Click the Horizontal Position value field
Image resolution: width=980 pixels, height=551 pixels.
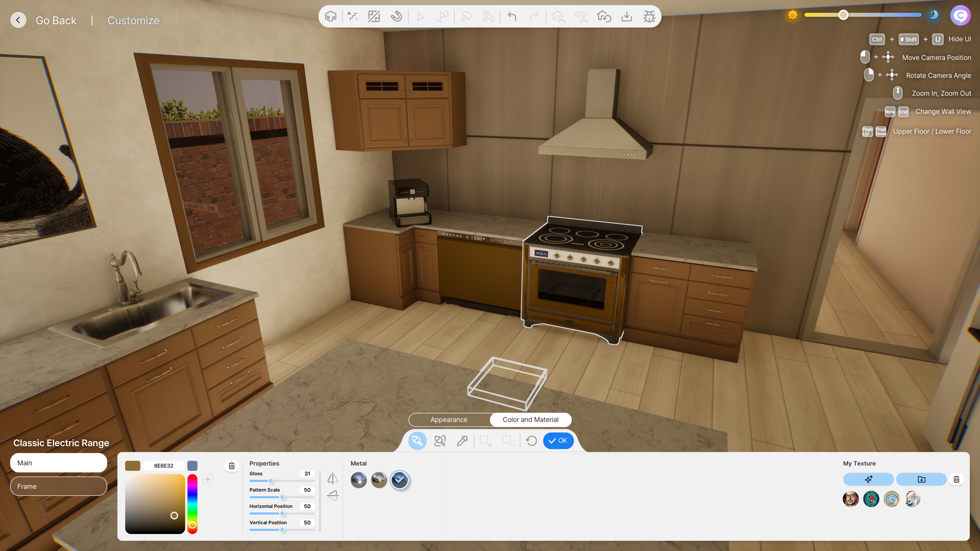click(307, 506)
